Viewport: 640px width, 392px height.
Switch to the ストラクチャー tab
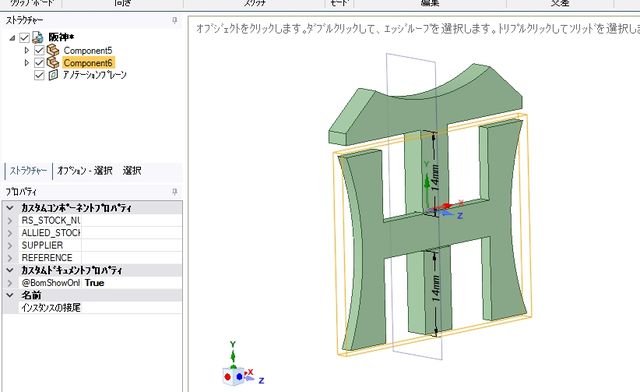[x=29, y=171]
